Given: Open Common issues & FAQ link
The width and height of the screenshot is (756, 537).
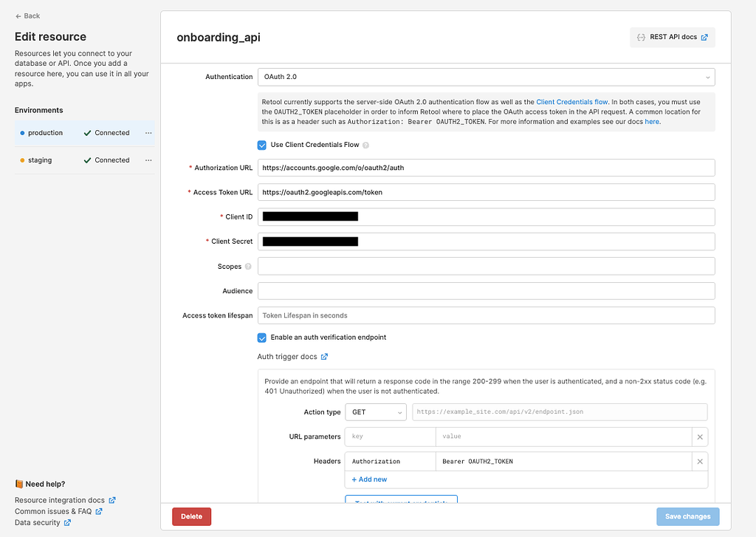Looking at the screenshot, I should 58,511.
